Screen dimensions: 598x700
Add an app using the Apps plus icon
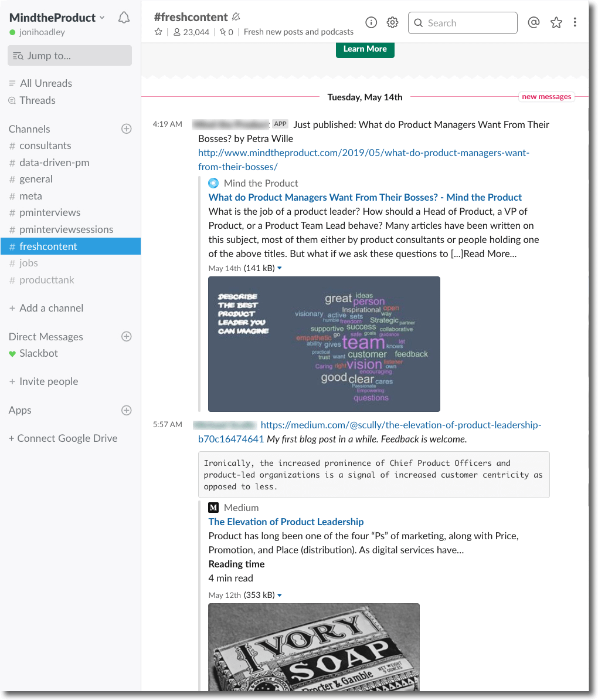pyautogui.click(x=127, y=410)
